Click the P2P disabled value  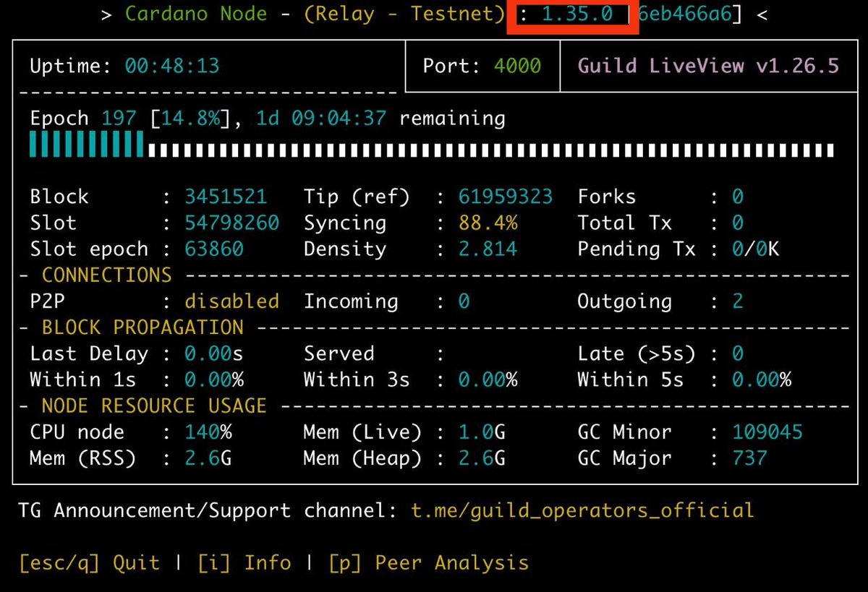[x=231, y=301]
